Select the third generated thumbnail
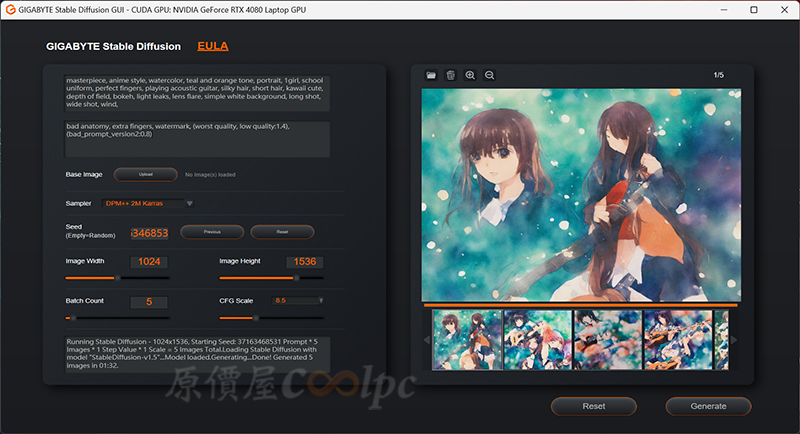 coord(608,340)
